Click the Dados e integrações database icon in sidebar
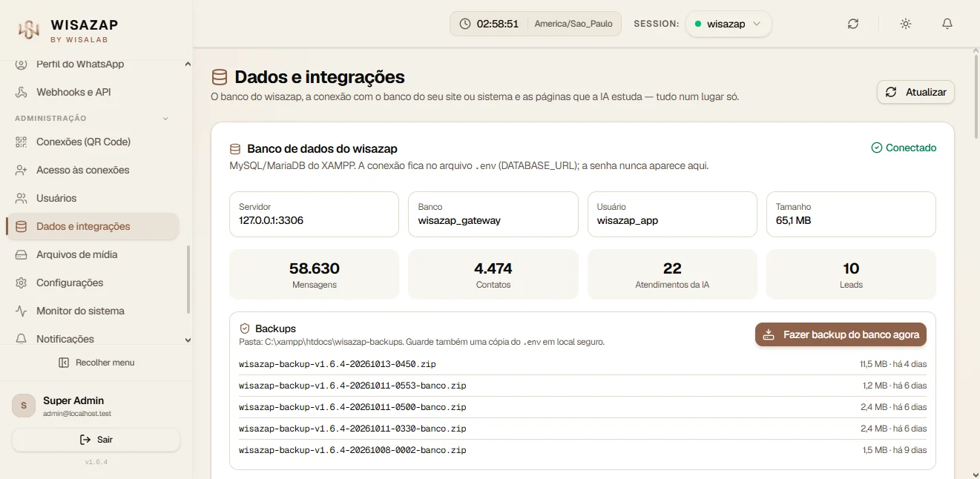This screenshot has height=479, width=980. click(22, 226)
